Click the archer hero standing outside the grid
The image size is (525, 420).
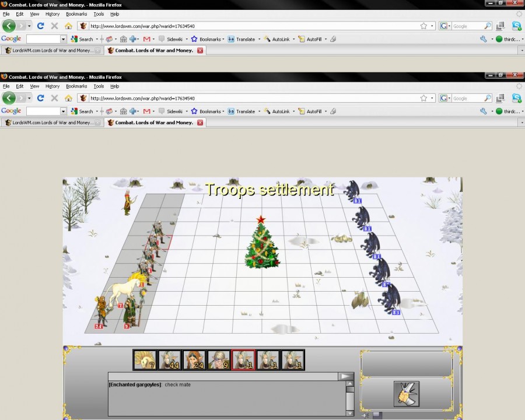pyautogui.click(x=125, y=202)
